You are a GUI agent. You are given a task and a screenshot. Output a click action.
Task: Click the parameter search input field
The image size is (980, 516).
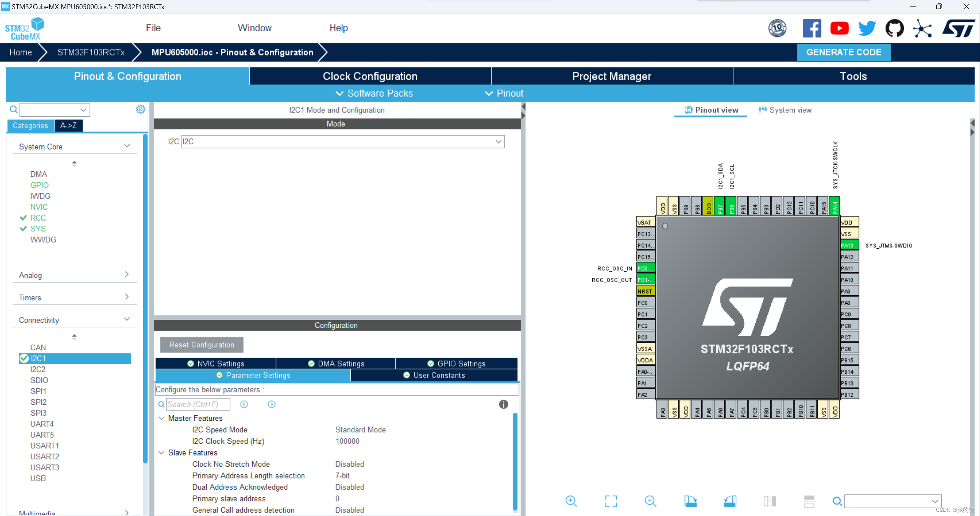pyautogui.click(x=198, y=404)
